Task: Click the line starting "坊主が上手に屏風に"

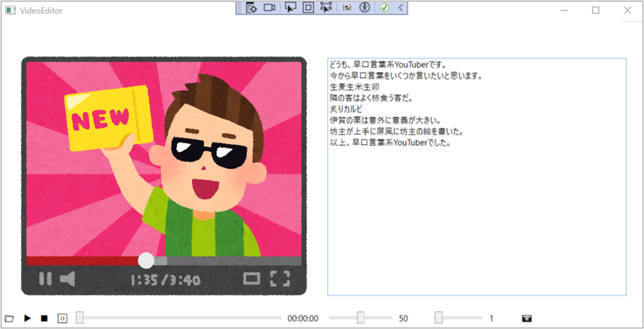Action: 397,132
